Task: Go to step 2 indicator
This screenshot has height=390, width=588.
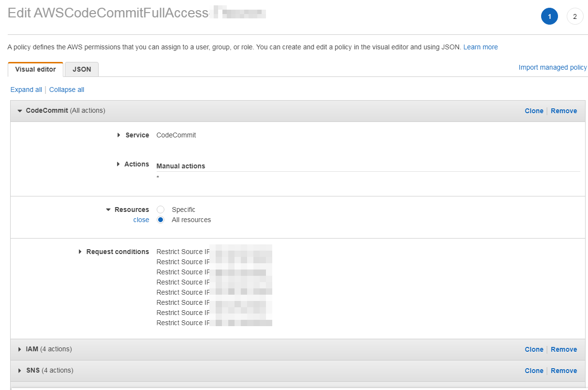Action: tap(575, 16)
